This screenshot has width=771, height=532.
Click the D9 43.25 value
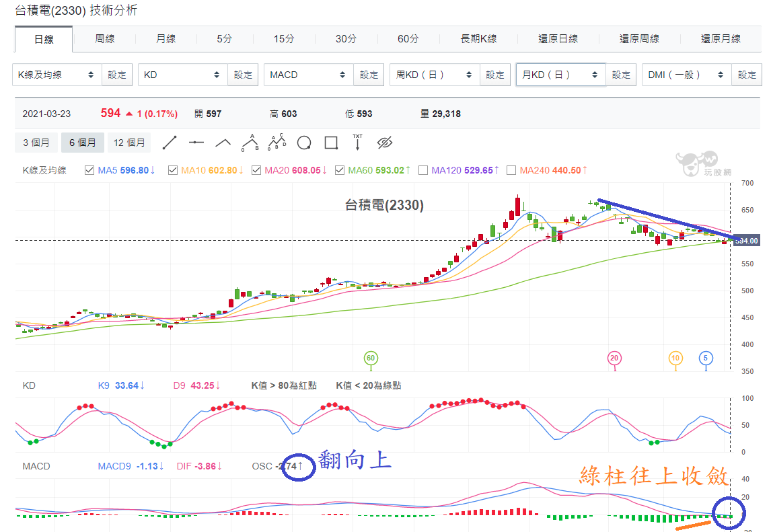click(x=203, y=386)
